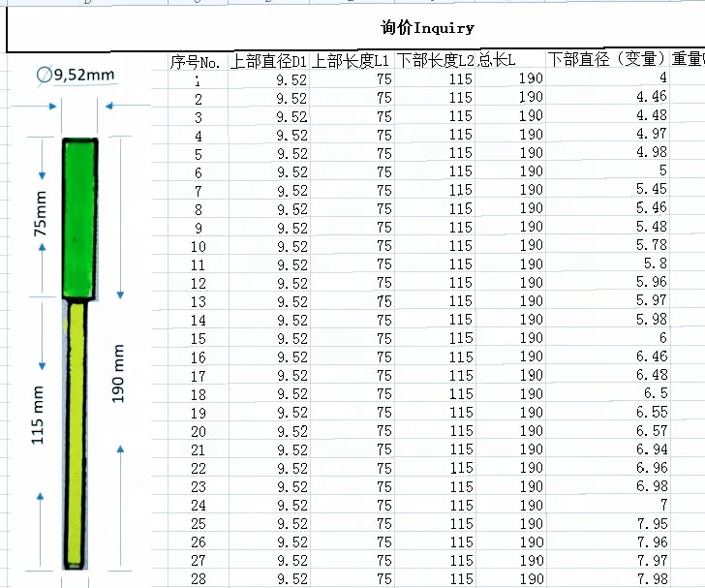
Task: Select the 总长L header cell
Action: tap(510, 59)
